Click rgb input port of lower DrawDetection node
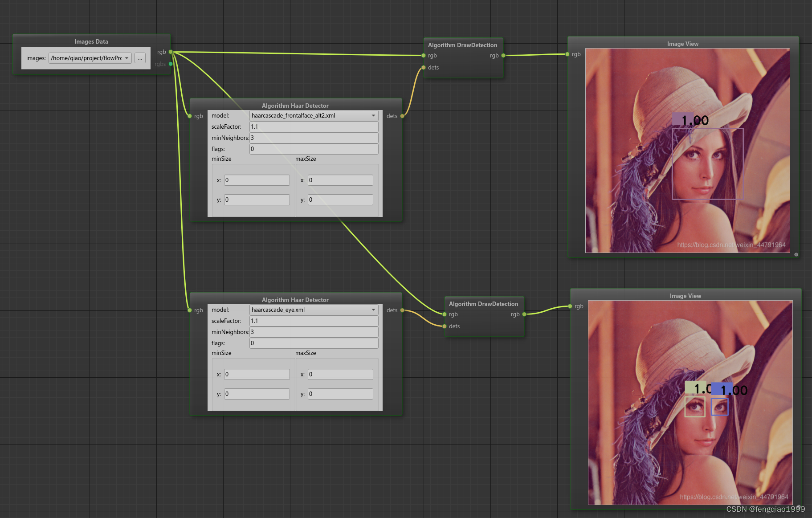 [x=445, y=314]
